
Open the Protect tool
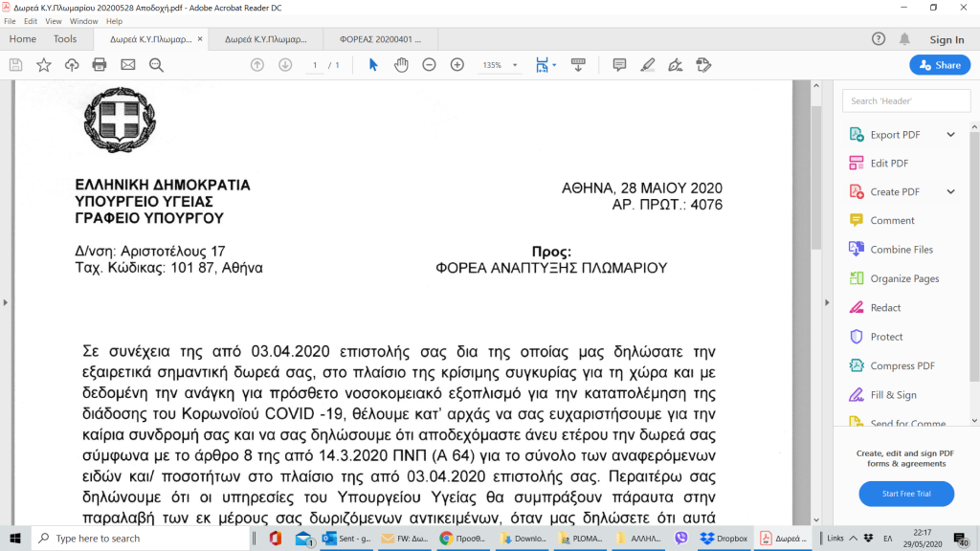point(886,337)
